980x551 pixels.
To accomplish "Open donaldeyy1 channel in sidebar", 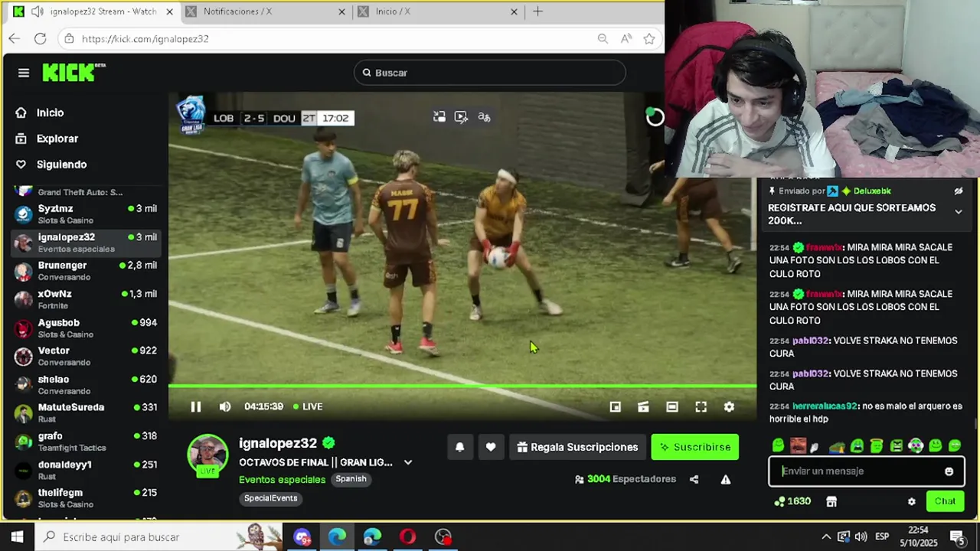I will tap(87, 470).
